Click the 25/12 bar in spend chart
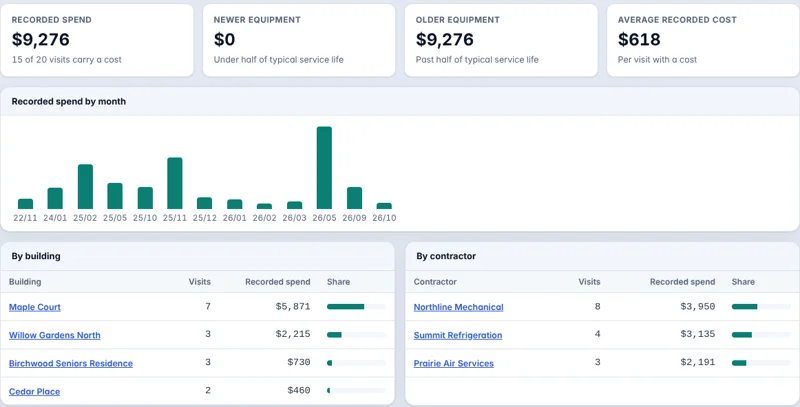 [205, 203]
